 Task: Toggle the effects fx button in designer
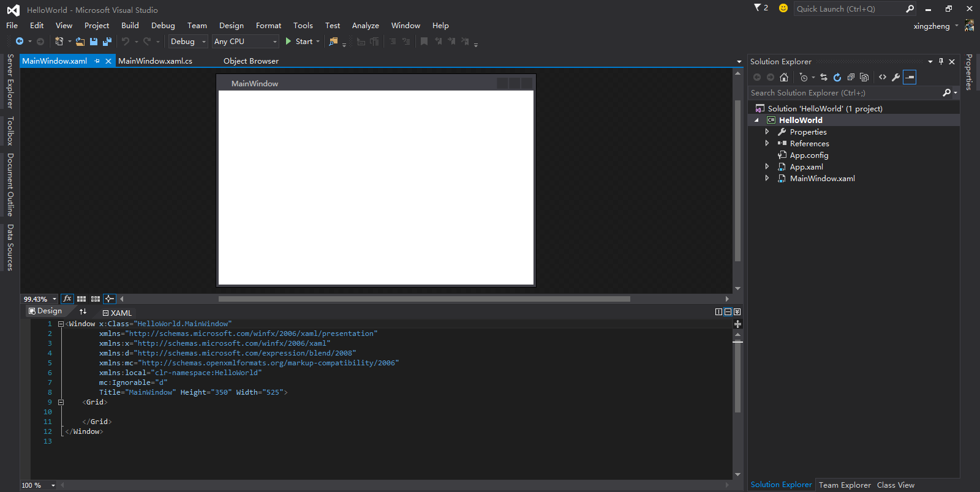(67, 299)
